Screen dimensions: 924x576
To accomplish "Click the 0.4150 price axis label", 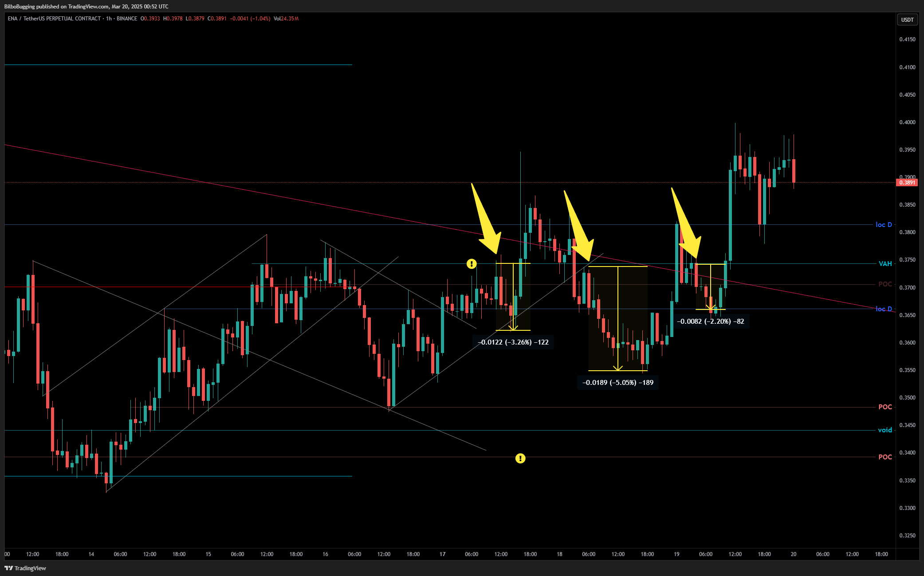I will [x=907, y=39].
